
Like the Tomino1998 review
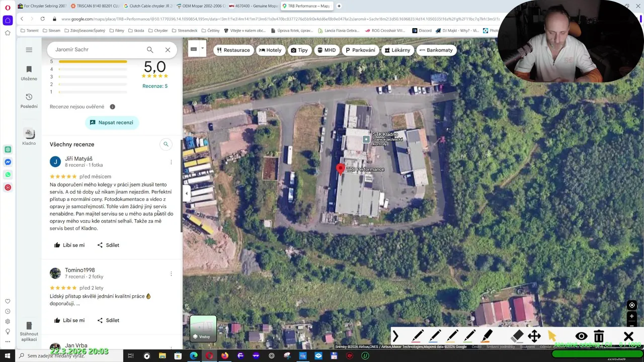(69, 320)
